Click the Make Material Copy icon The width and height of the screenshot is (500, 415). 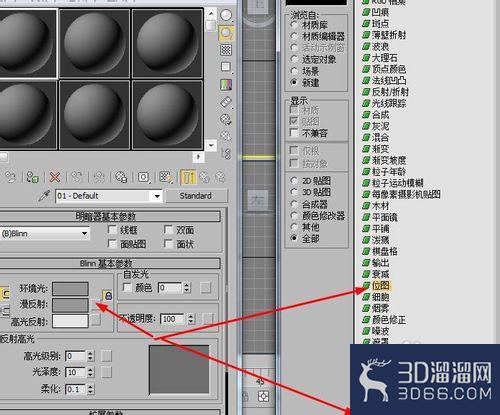pos(77,177)
